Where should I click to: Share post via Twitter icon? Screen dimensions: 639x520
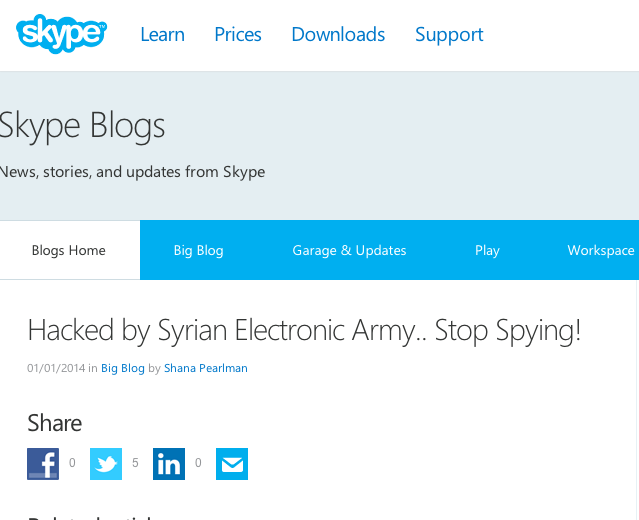106,464
